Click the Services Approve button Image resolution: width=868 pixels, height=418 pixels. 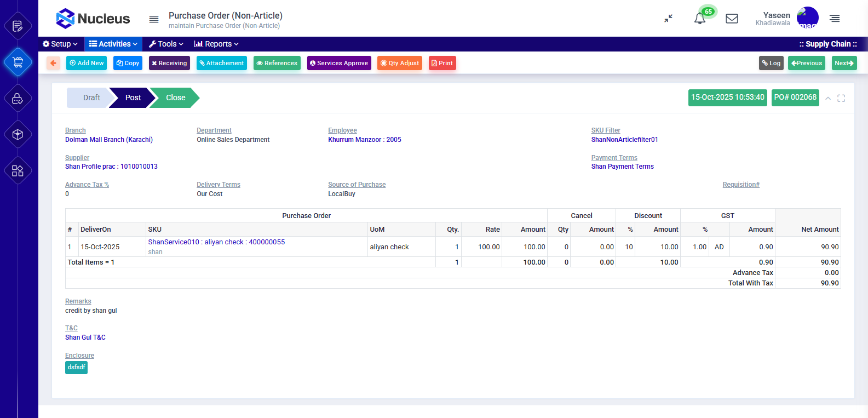point(339,63)
